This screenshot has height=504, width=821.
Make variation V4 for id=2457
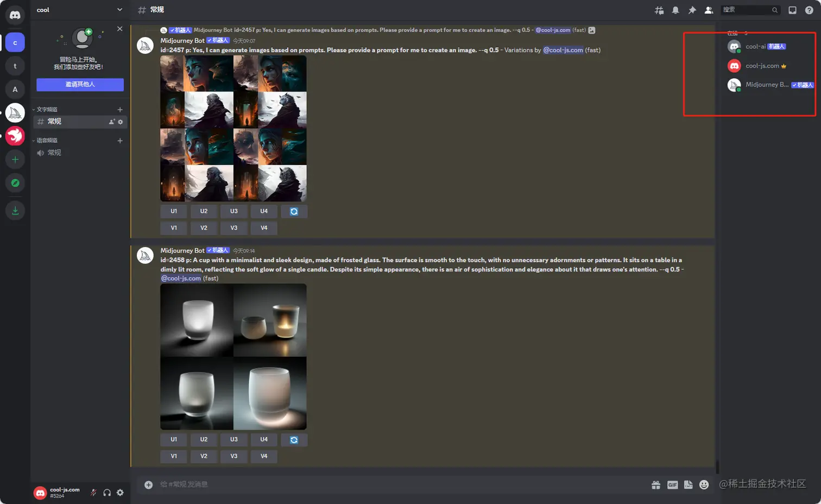(x=264, y=228)
